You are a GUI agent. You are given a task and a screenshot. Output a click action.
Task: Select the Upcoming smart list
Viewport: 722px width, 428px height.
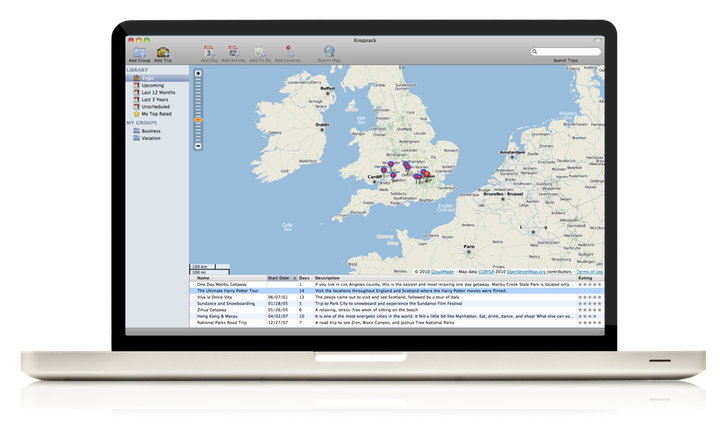[x=157, y=85]
